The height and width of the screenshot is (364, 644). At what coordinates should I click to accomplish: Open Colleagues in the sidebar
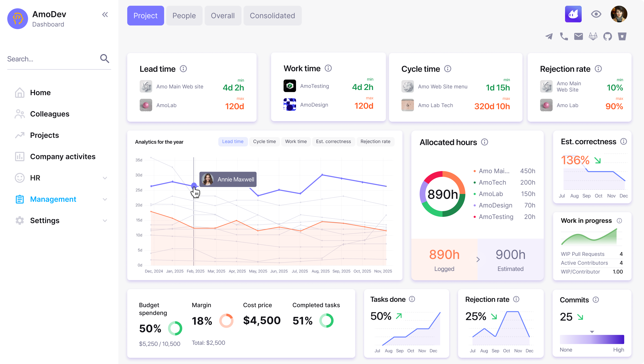tap(50, 114)
